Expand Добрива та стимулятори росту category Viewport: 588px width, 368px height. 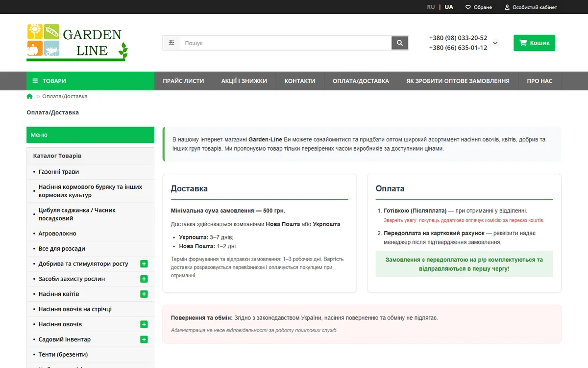tap(144, 264)
